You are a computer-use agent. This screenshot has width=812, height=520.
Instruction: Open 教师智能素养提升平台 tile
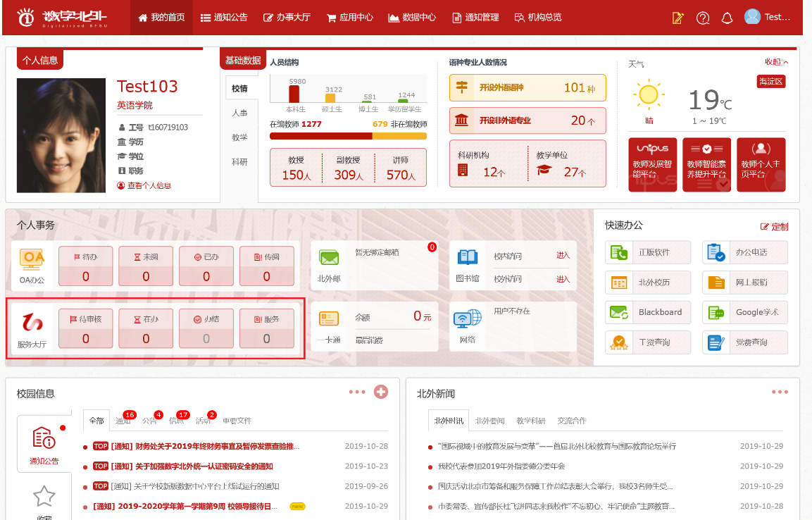(x=706, y=165)
